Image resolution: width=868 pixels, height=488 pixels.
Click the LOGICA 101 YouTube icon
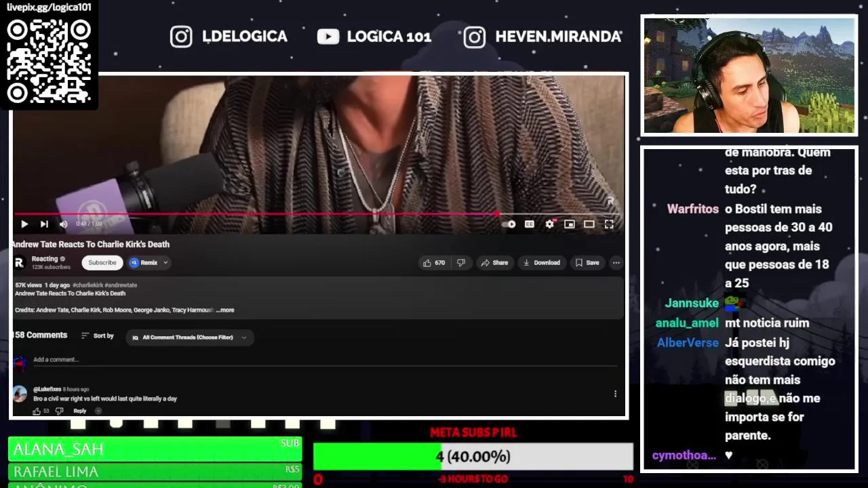point(328,37)
